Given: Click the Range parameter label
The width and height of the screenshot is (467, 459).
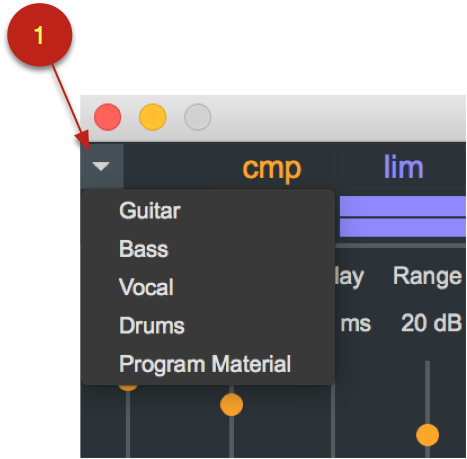Looking at the screenshot, I should [427, 276].
